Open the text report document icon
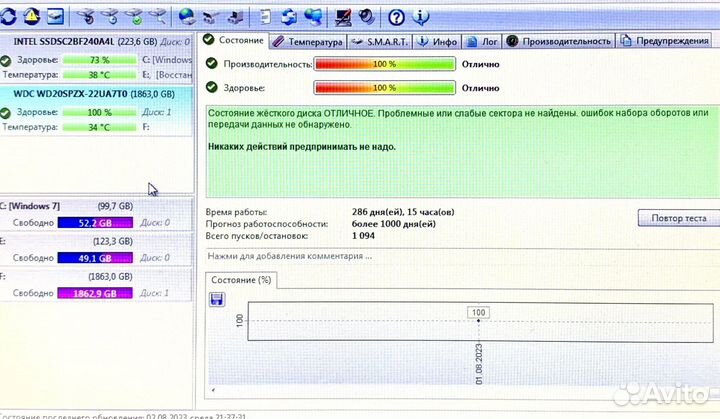The height and width of the screenshot is (419, 720). (265, 17)
